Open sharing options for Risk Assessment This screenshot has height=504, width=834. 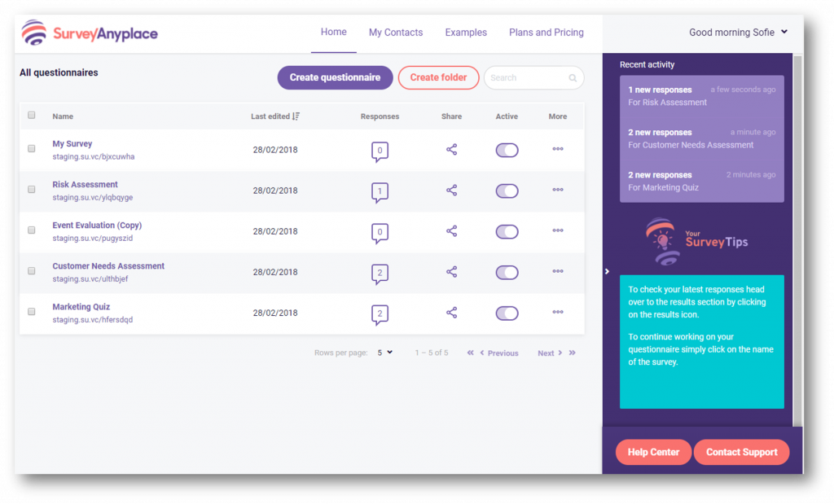(451, 191)
